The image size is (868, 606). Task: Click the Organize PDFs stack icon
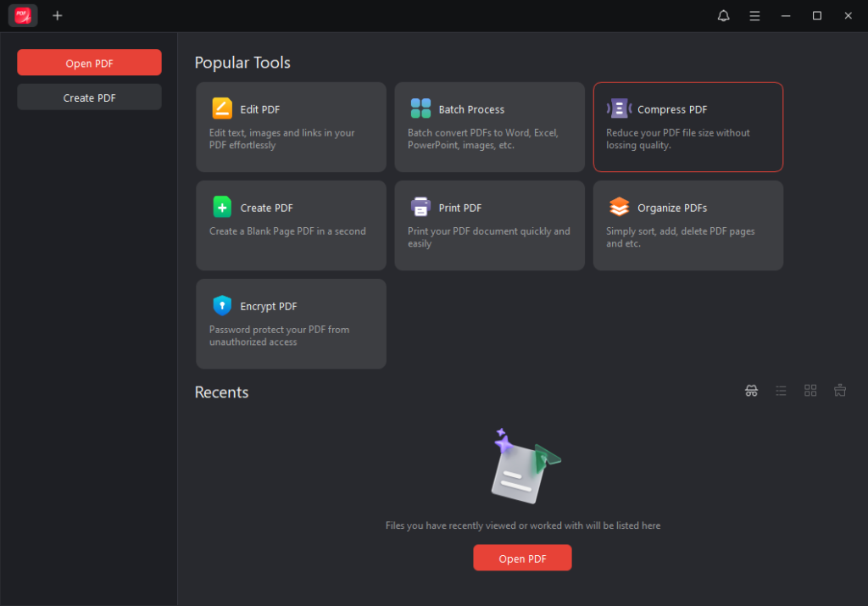click(x=619, y=207)
